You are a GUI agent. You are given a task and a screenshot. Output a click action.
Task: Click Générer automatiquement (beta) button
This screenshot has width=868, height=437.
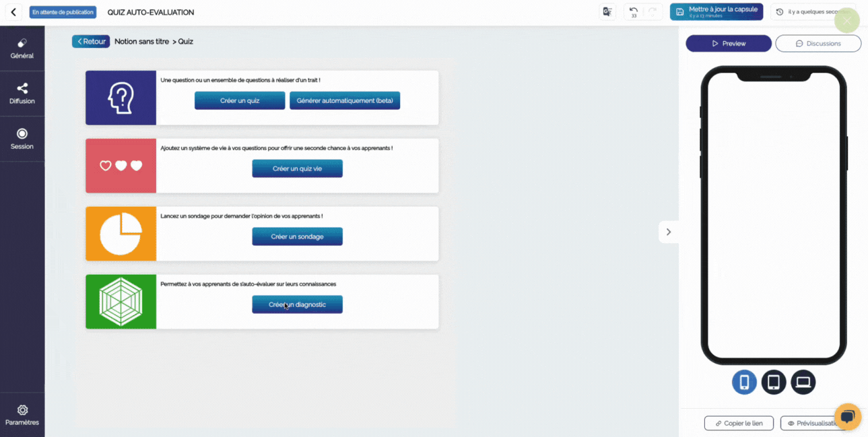click(x=345, y=100)
